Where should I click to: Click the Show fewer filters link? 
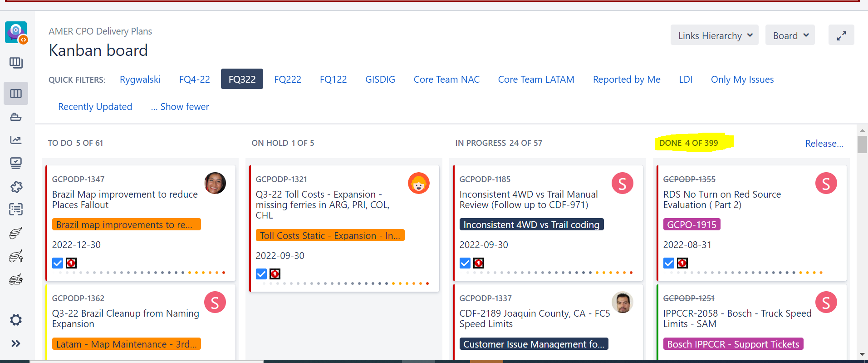pos(180,107)
